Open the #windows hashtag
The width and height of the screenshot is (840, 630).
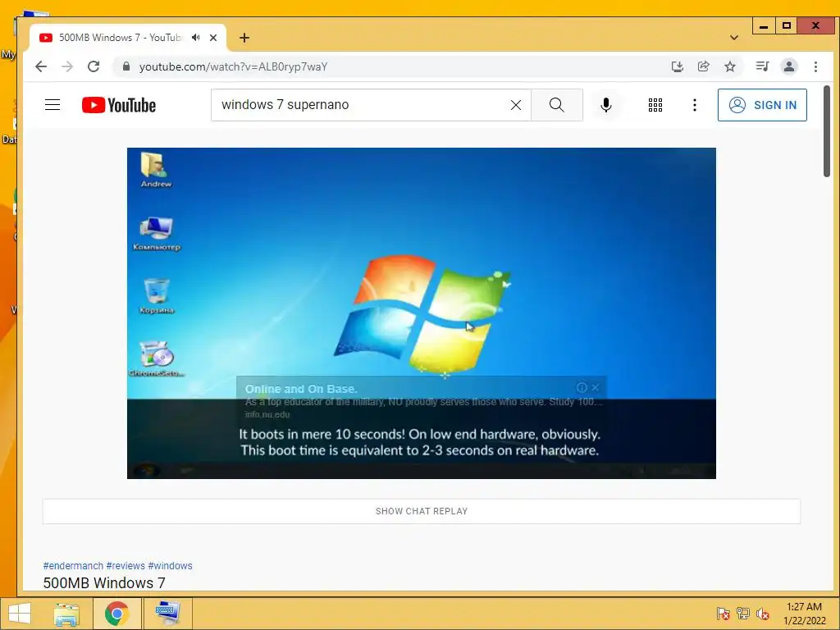pyautogui.click(x=170, y=566)
